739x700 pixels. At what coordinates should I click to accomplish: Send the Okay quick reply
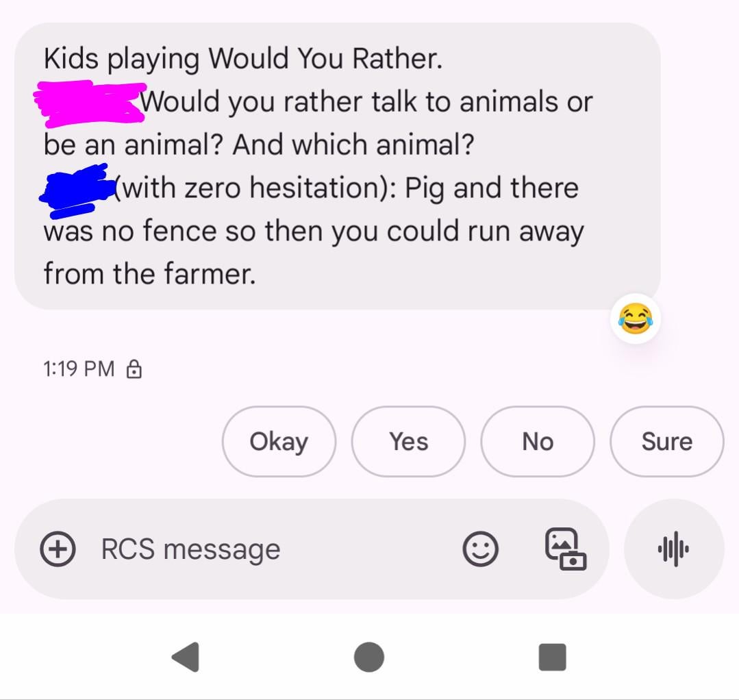[x=279, y=442]
